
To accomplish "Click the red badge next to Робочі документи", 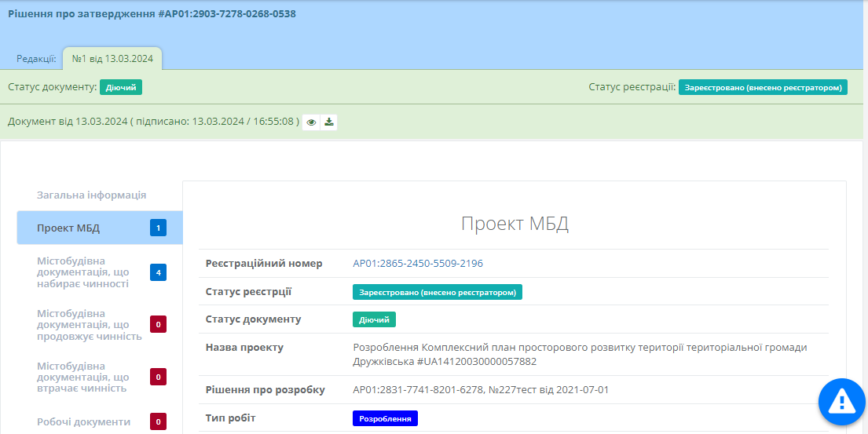I will (158, 421).
